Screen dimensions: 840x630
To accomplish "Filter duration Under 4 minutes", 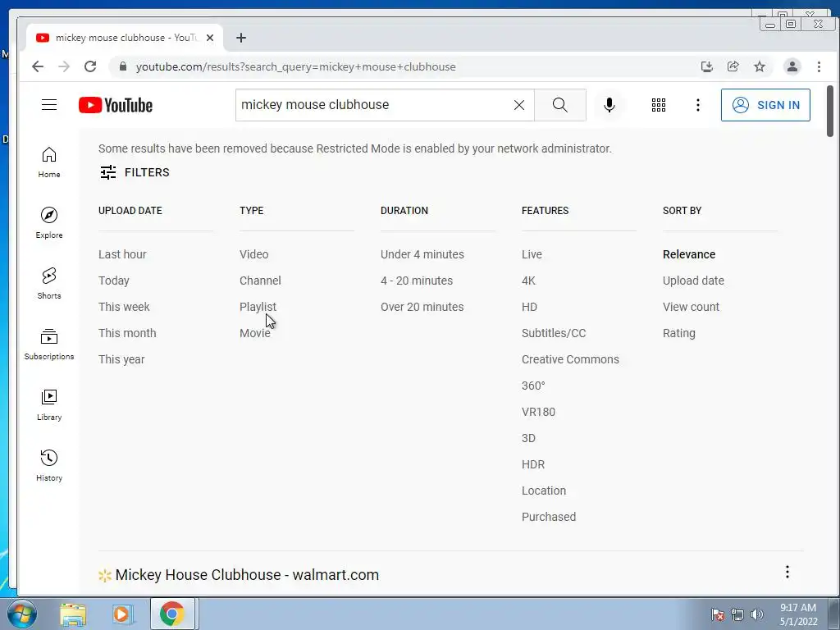I will [x=422, y=254].
